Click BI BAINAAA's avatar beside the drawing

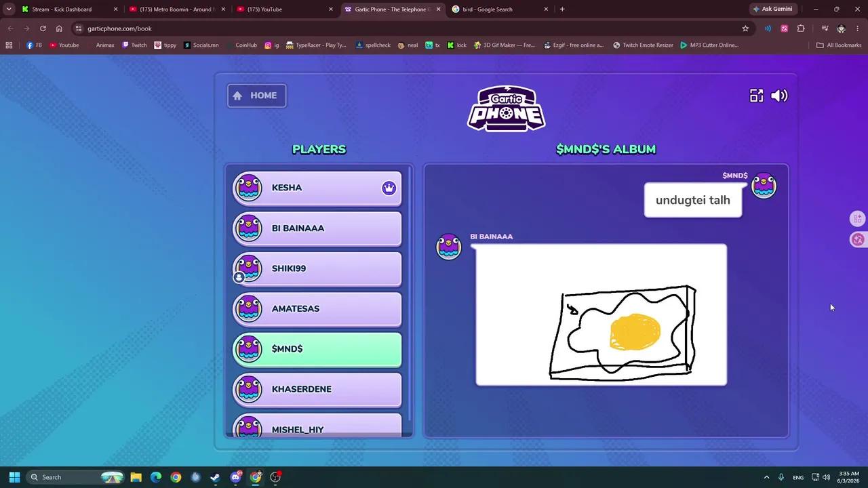[448, 247]
